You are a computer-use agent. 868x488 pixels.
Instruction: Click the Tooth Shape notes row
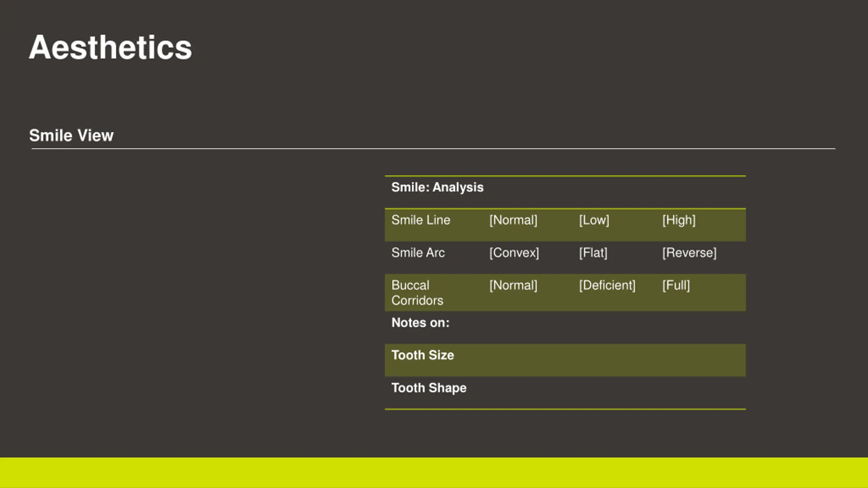(565, 393)
